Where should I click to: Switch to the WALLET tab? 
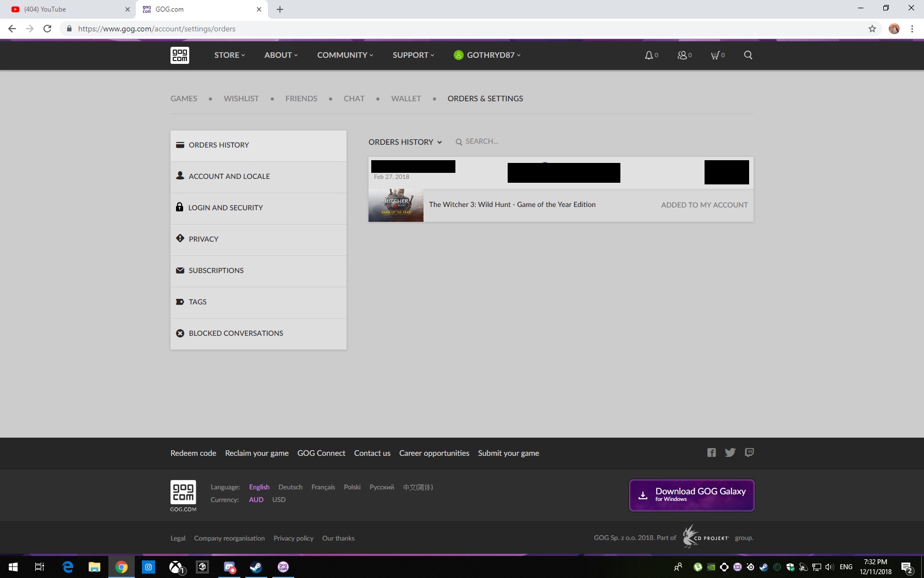[406, 99]
